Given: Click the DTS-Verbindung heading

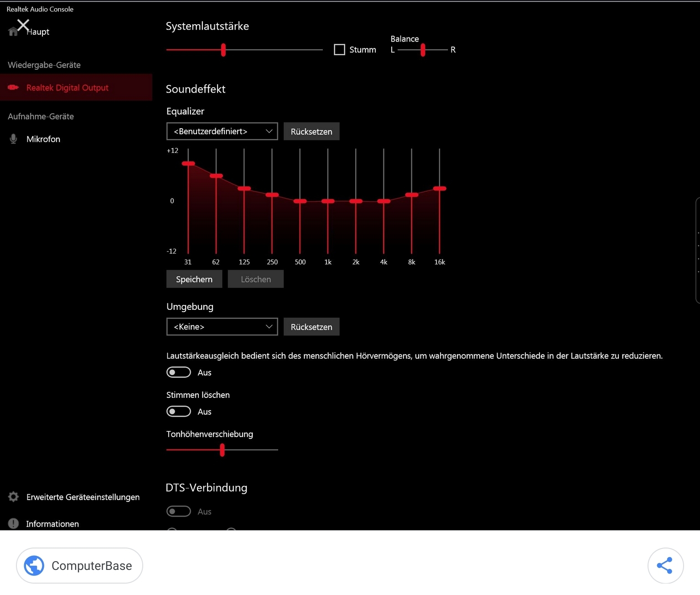Looking at the screenshot, I should [207, 488].
